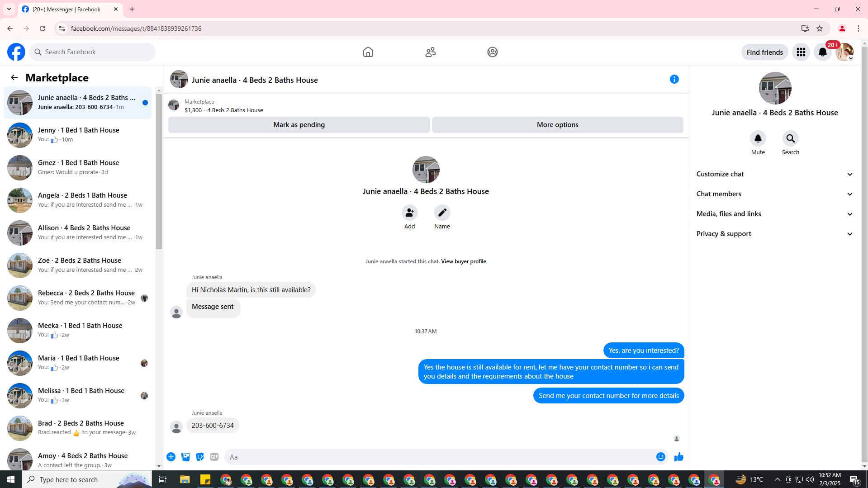Viewport: 868px width, 488px height.
Task: View site information icon in address bar
Action: coord(62,28)
